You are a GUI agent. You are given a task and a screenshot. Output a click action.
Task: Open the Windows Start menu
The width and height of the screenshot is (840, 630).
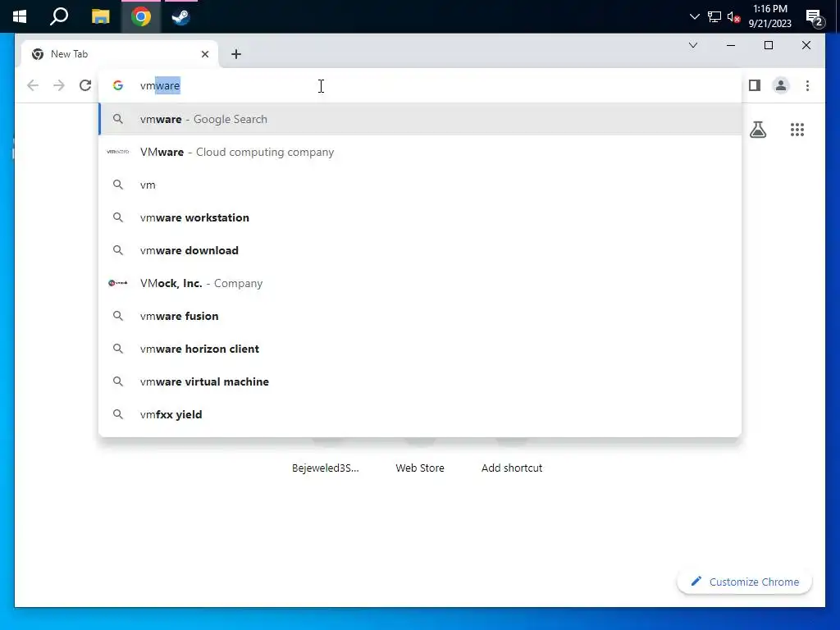point(20,16)
